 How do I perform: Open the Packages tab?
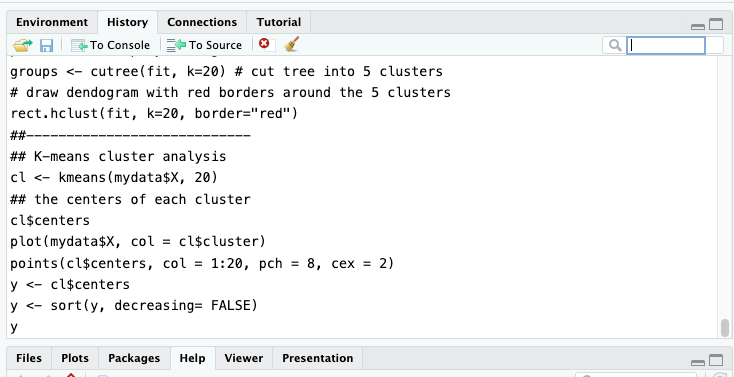pyautogui.click(x=134, y=358)
